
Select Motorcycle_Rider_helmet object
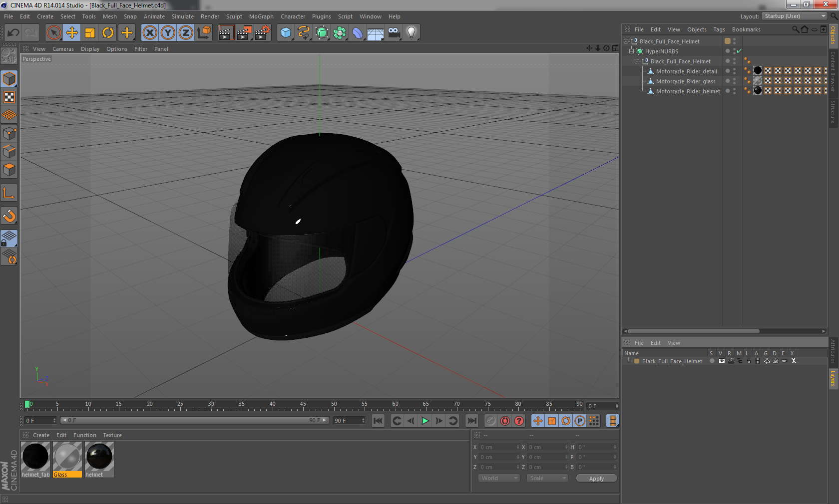pyautogui.click(x=688, y=91)
